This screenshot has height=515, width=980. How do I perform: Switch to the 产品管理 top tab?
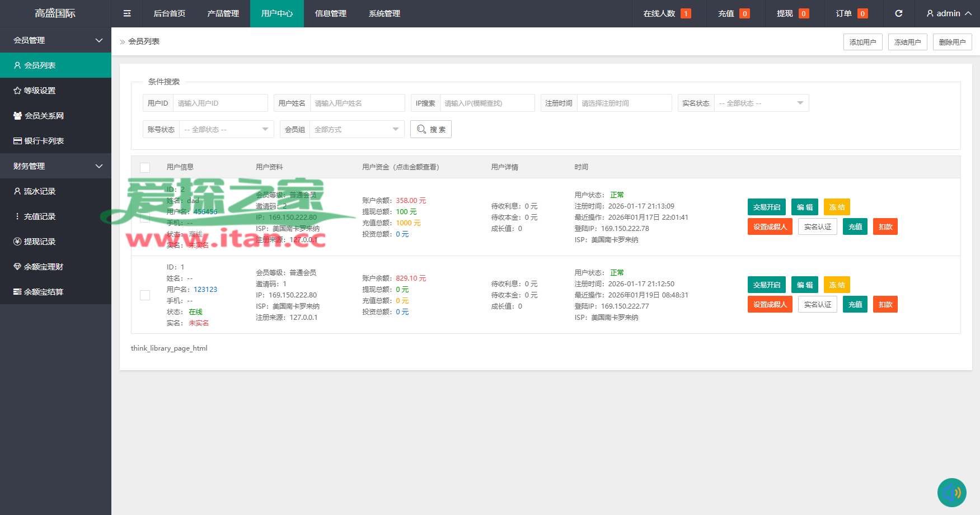coord(223,13)
